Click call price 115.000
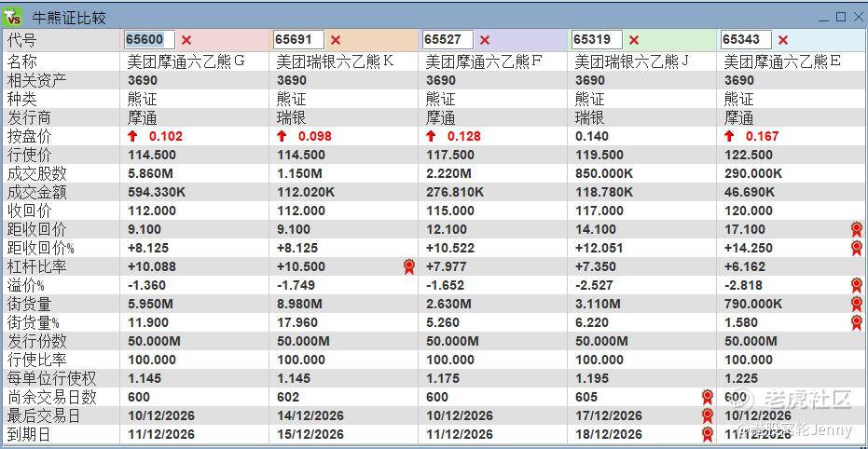The width and height of the screenshot is (868, 449). [450, 211]
